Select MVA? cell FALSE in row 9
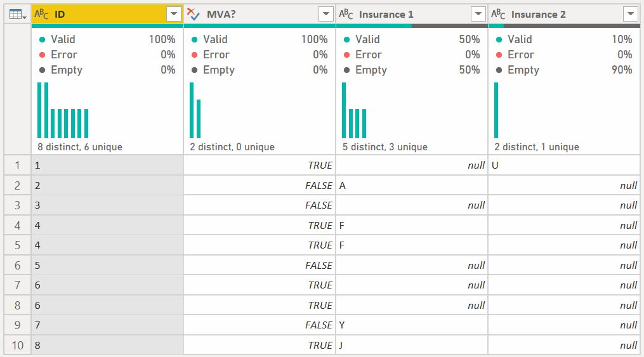The height and width of the screenshot is (357, 644). coord(260,325)
